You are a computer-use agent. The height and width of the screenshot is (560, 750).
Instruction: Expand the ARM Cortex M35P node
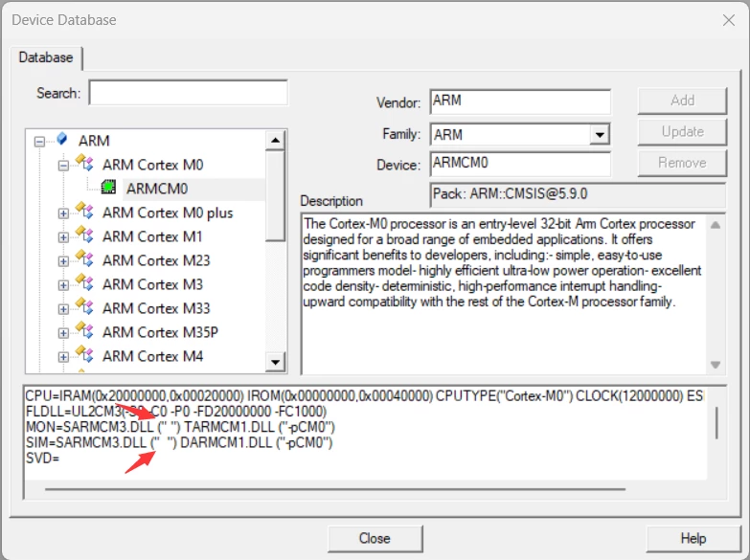click(63, 333)
